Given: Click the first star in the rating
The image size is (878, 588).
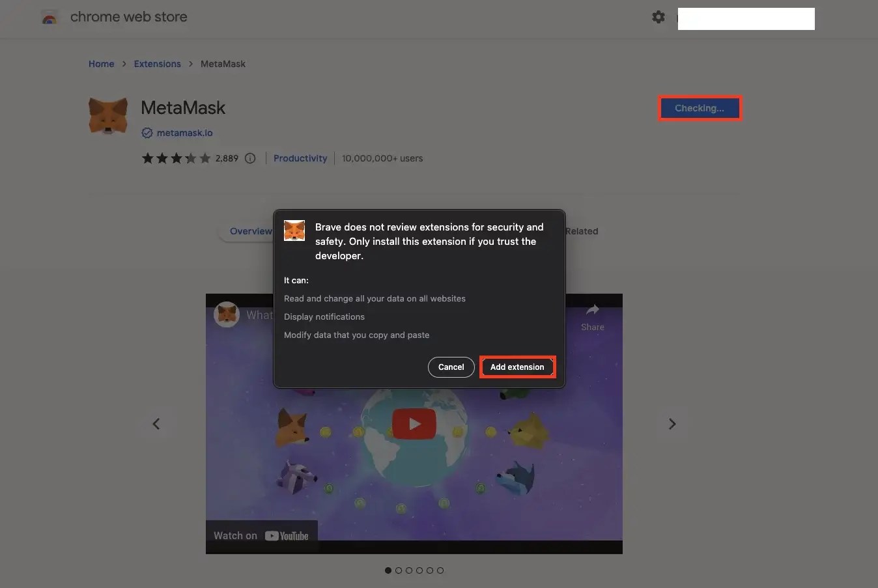Looking at the screenshot, I should [147, 158].
